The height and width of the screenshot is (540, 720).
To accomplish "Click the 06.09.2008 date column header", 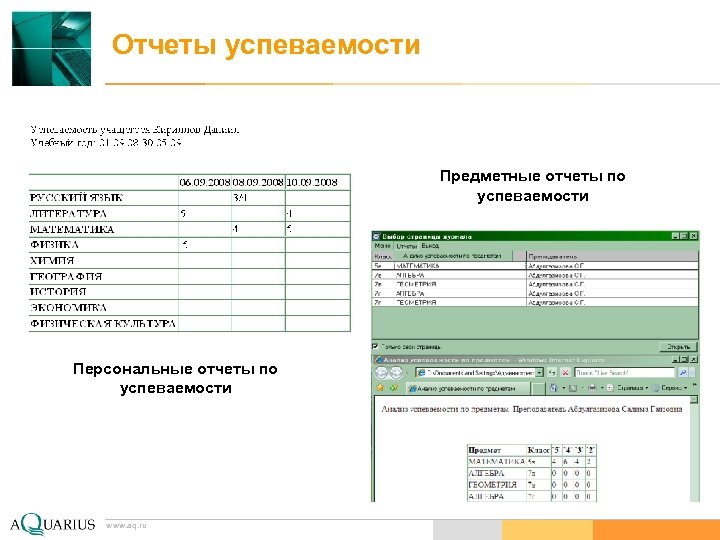I will [x=205, y=182].
